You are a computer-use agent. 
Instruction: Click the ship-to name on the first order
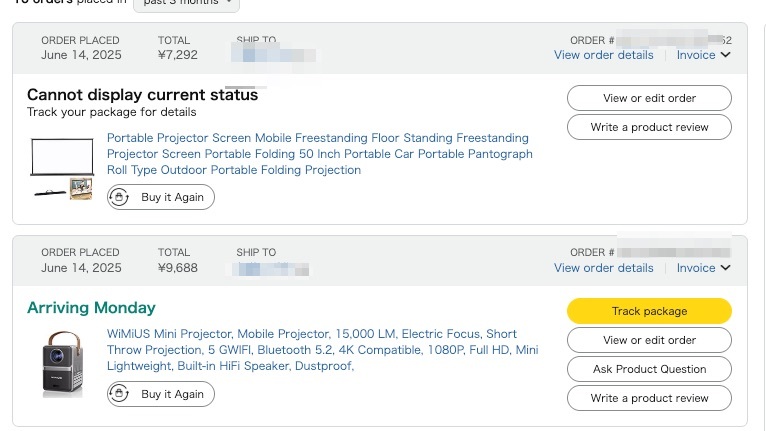[x=274, y=55]
